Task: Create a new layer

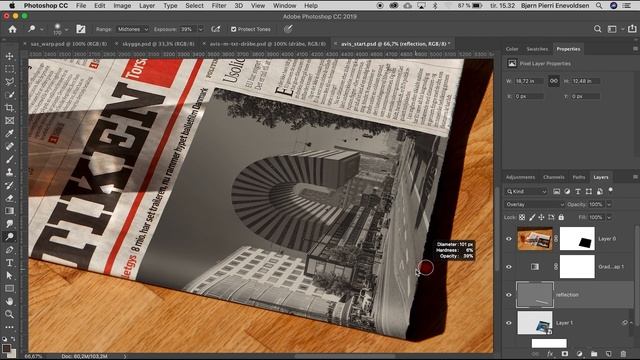Action: click(608, 354)
